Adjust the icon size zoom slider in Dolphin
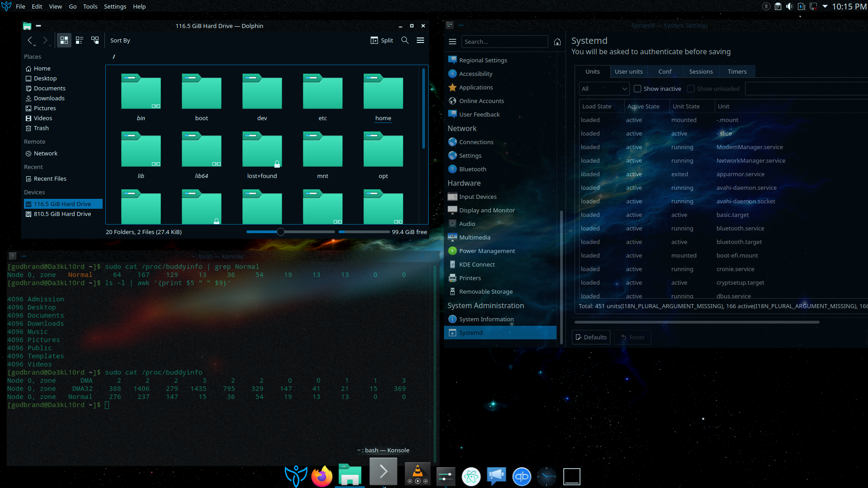 (x=281, y=231)
